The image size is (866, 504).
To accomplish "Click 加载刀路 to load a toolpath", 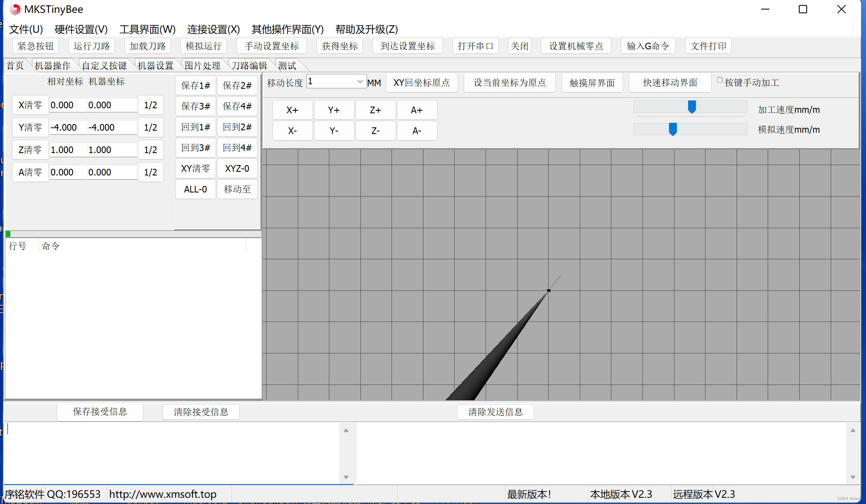I will coord(147,46).
